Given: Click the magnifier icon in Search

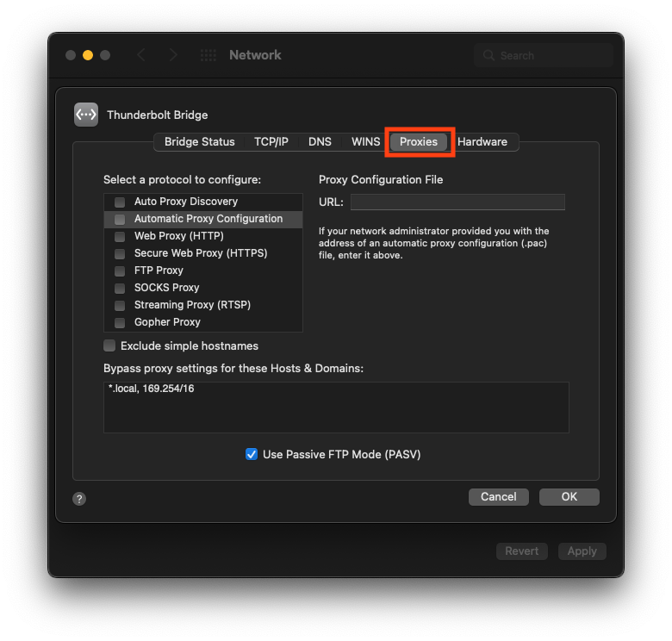Looking at the screenshot, I should tap(490, 55).
